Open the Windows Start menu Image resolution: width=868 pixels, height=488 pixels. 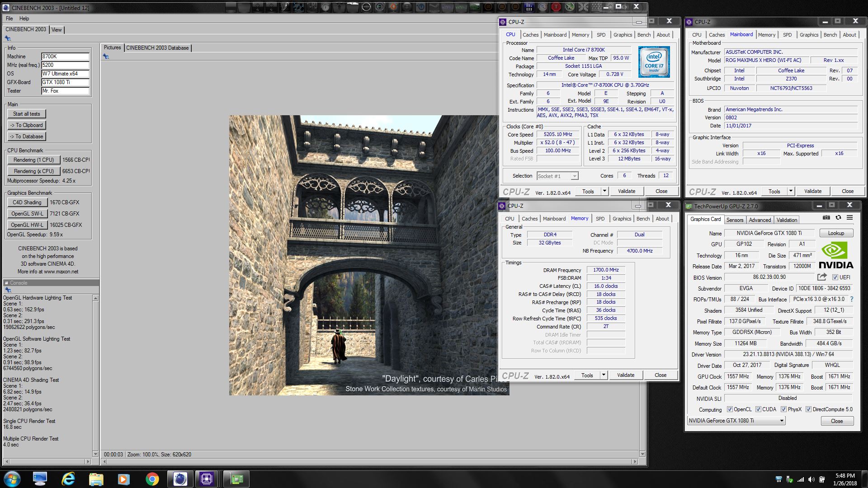[x=12, y=479]
